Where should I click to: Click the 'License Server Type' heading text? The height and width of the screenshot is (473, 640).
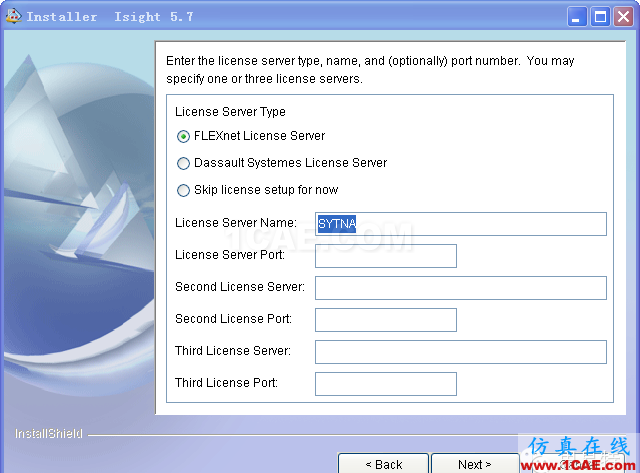click(x=230, y=112)
